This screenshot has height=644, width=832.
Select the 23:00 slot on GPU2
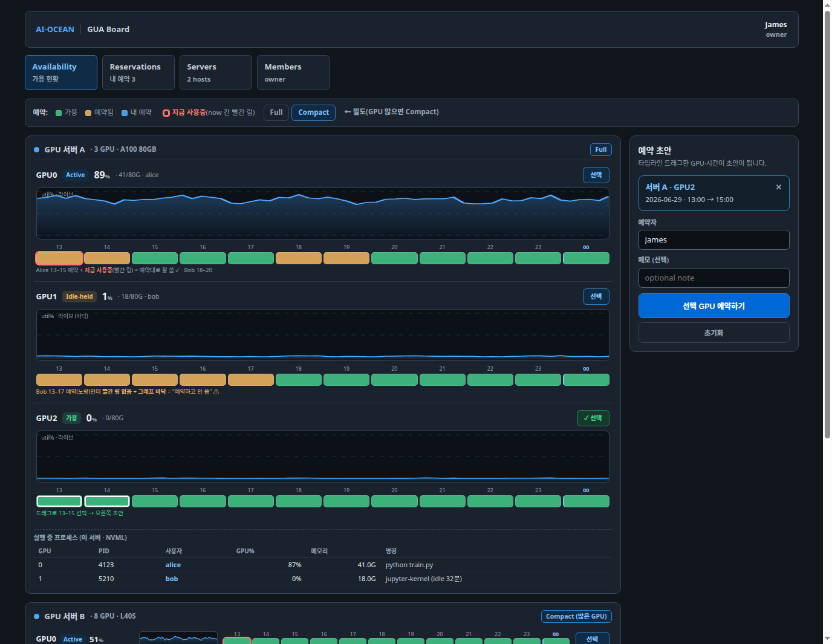pyautogui.click(x=538, y=501)
